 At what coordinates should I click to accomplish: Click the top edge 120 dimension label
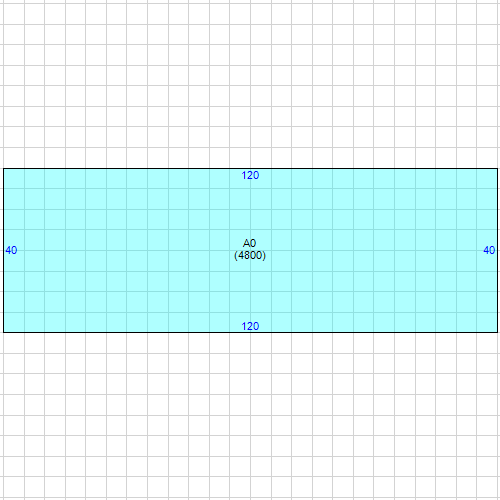pyautogui.click(x=250, y=175)
